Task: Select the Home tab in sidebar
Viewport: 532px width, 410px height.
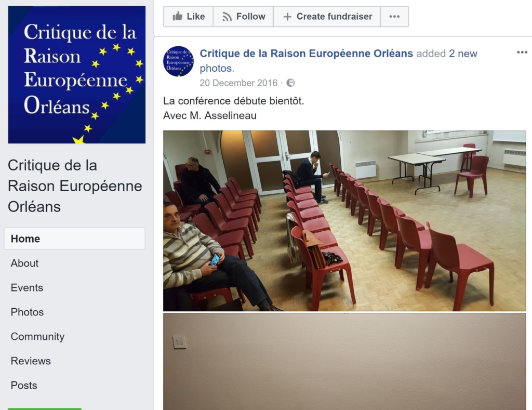Action: (x=75, y=239)
